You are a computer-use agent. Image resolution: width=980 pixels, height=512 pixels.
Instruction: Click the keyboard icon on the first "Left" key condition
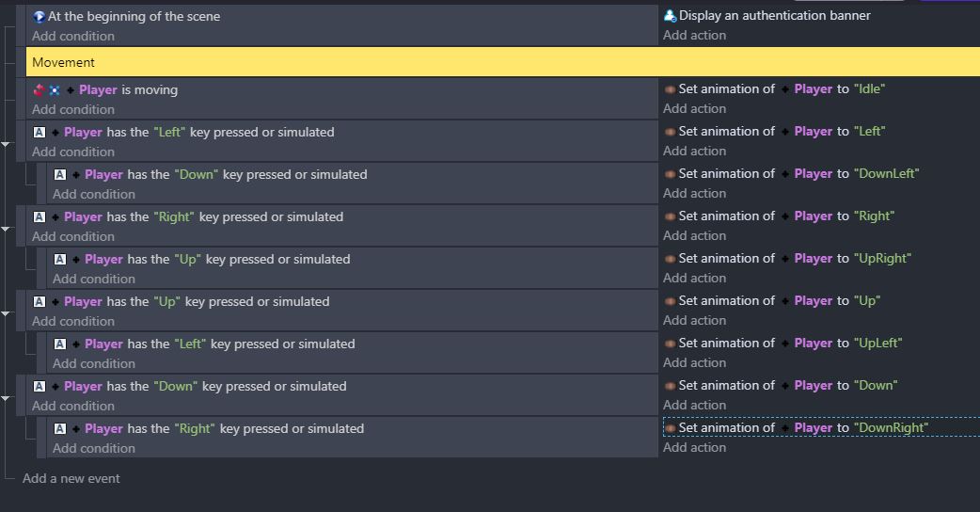click(x=40, y=132)
